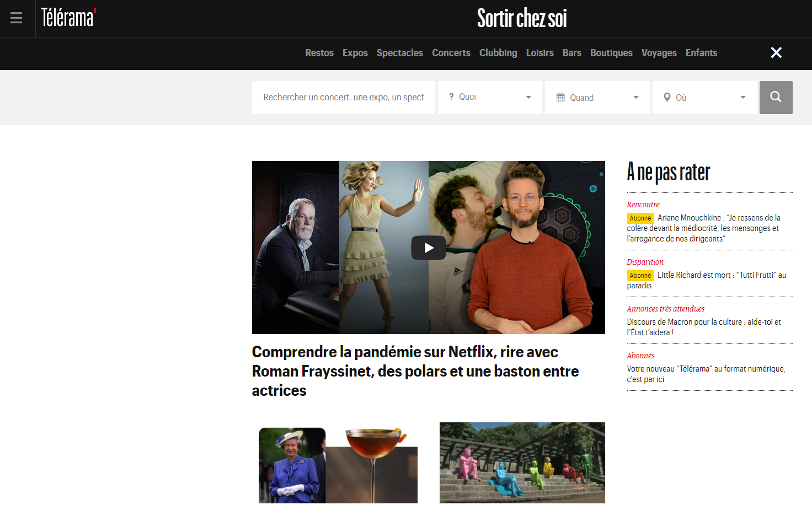Open the Expos section
812x505 pixels.
[x=355, y=53]
